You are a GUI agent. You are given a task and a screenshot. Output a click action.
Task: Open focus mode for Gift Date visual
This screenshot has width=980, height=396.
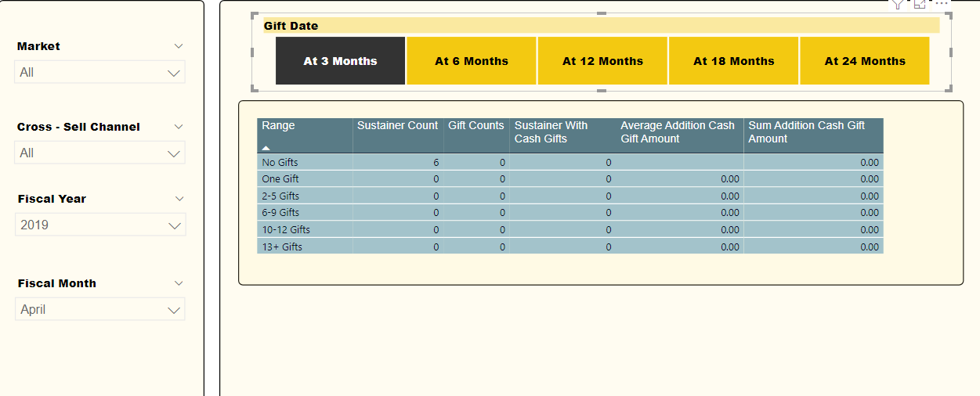(920, 4)
